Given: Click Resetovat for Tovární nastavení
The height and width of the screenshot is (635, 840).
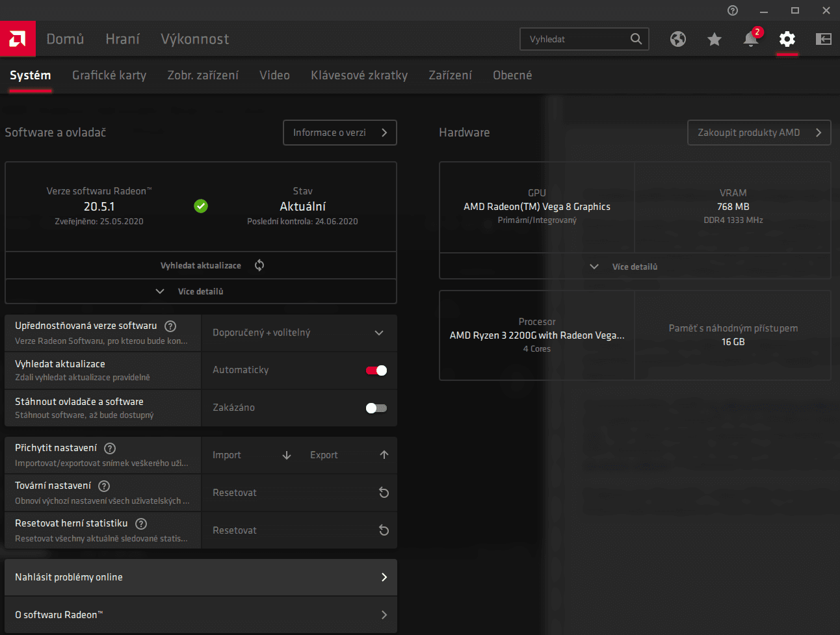Looking at the screenshot, I should pyautogui.click(x=299, y=493).
